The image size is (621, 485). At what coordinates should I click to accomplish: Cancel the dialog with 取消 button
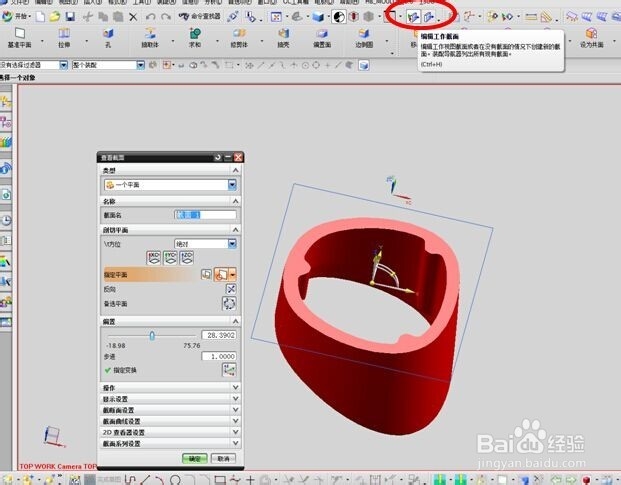pyautogui.click(x=223, y=458)
